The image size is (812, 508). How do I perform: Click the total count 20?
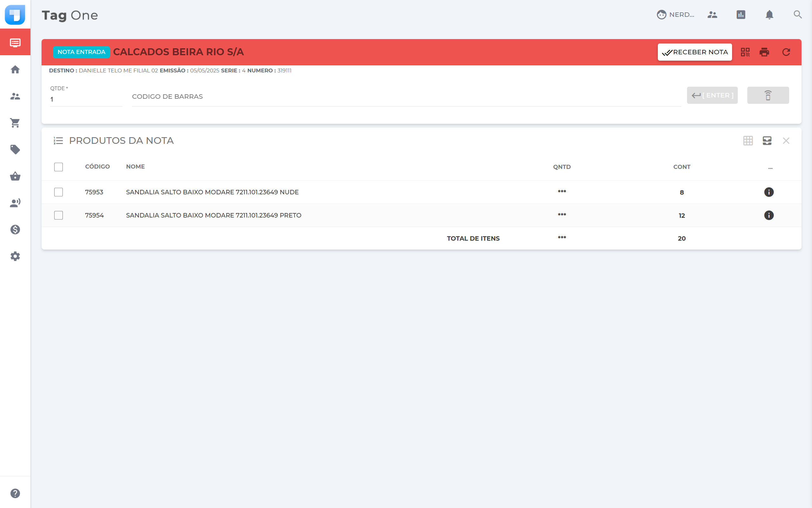pyautogui.click(x=681, y=238)
